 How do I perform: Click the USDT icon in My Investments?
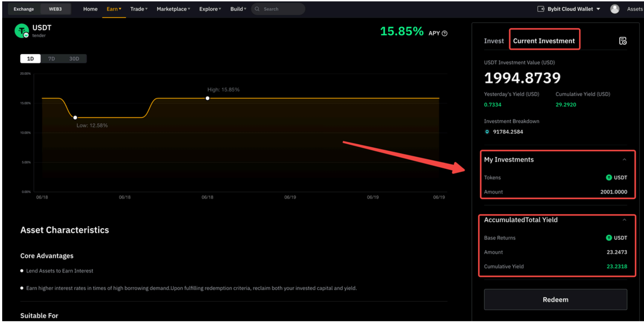click(609, 177)
